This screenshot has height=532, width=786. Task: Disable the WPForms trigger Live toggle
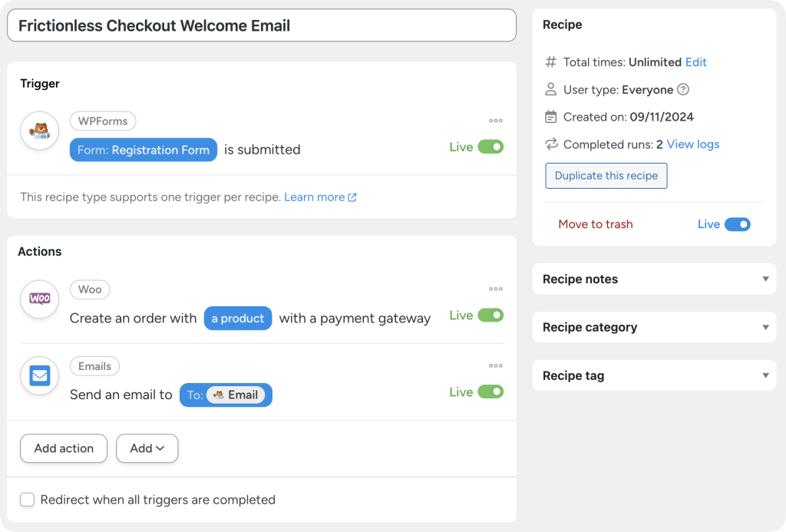[x=490, y=147]
